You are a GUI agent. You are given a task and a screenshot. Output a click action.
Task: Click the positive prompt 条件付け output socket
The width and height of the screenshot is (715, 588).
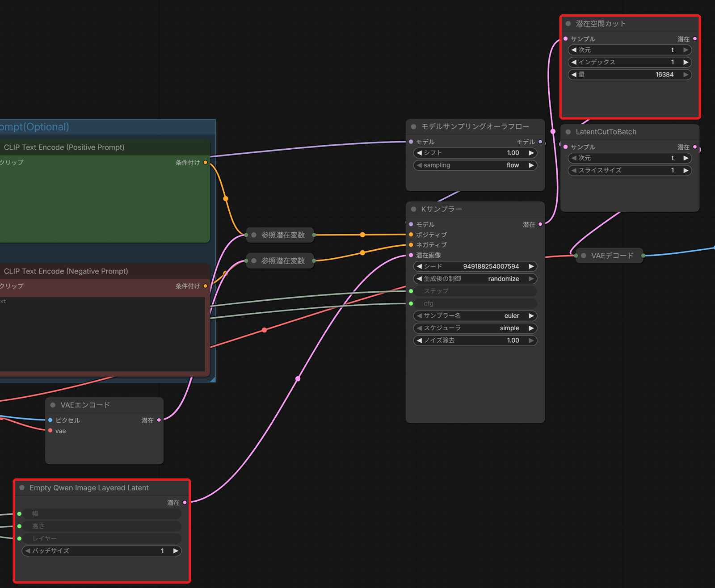click(205, 162)
